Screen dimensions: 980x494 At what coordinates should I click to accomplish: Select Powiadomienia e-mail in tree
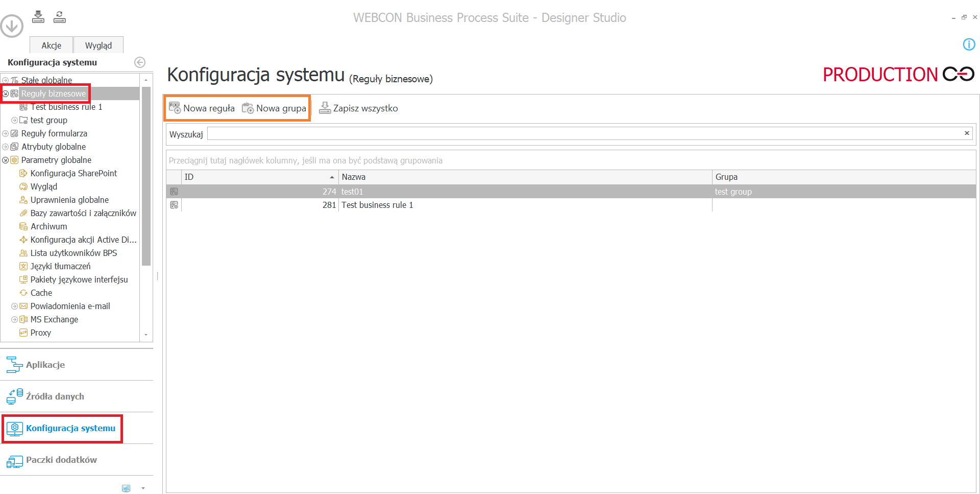coord(70,306)
